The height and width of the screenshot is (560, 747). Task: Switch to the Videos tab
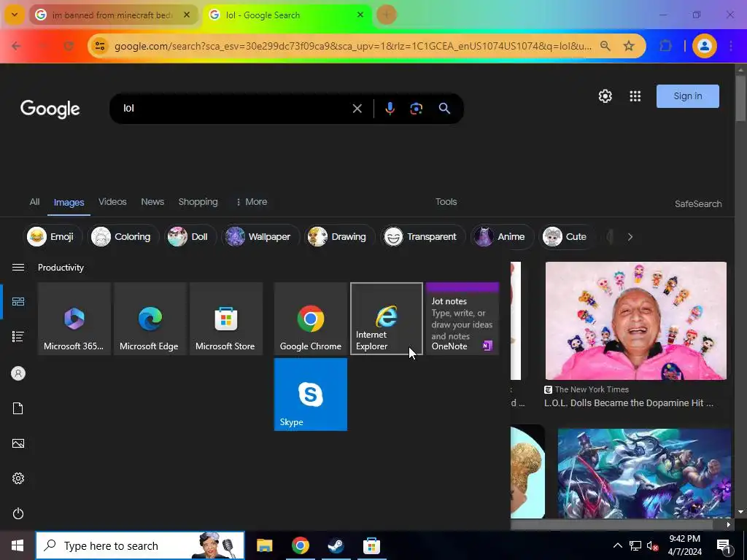click(x=112, y=202)
